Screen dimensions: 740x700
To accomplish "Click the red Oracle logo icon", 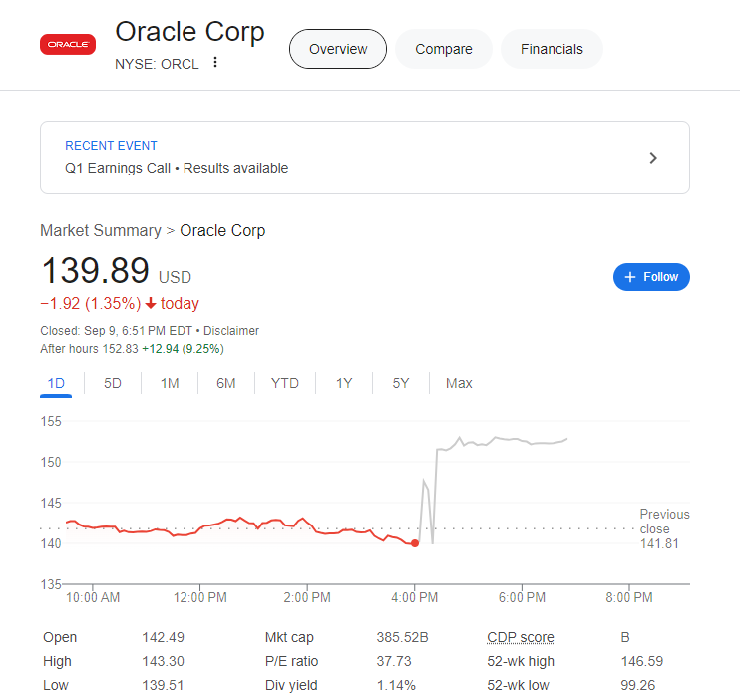I will (x=68, y=44).
